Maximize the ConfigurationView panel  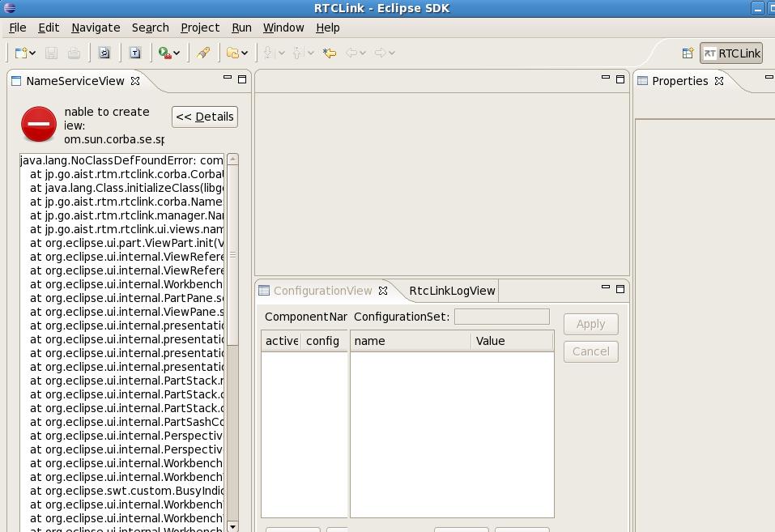click(620, 289)
